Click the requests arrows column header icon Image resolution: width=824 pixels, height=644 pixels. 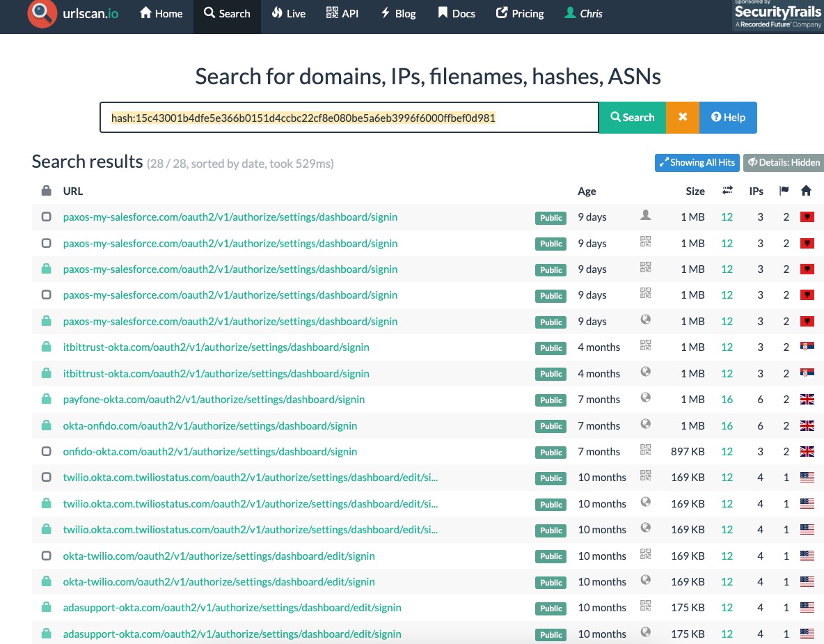click(727, 190)
